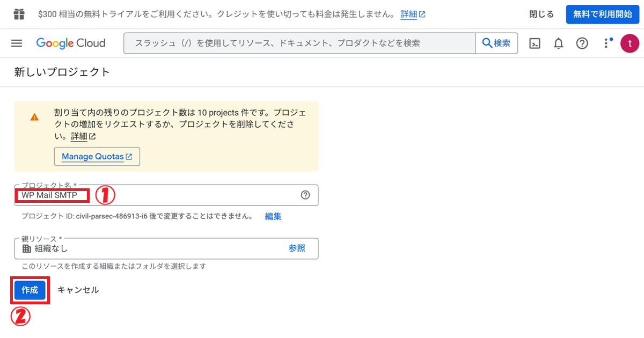The image size is (644, 338).
Task: Open the account avatar 't'
Action: (x=629, y=43)
